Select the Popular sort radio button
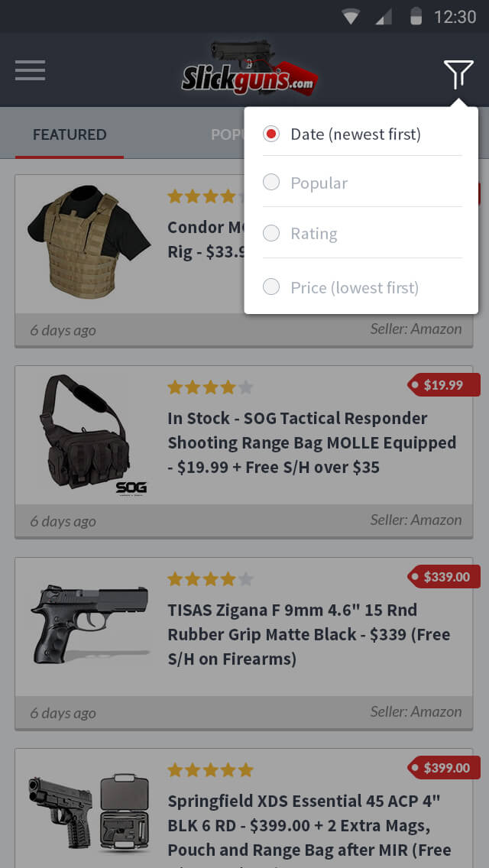This screenshot has width=489, height=868. [x=362, y=182]
